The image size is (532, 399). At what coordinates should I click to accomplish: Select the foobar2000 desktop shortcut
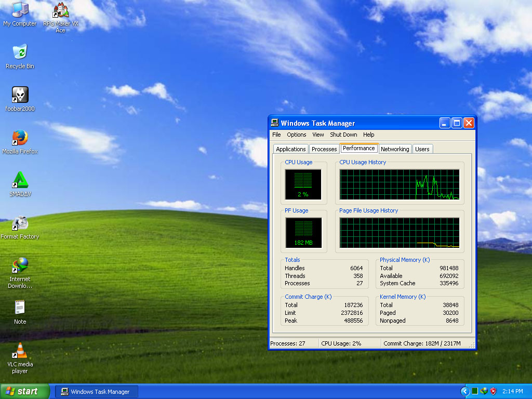click(x=20, y=99)
